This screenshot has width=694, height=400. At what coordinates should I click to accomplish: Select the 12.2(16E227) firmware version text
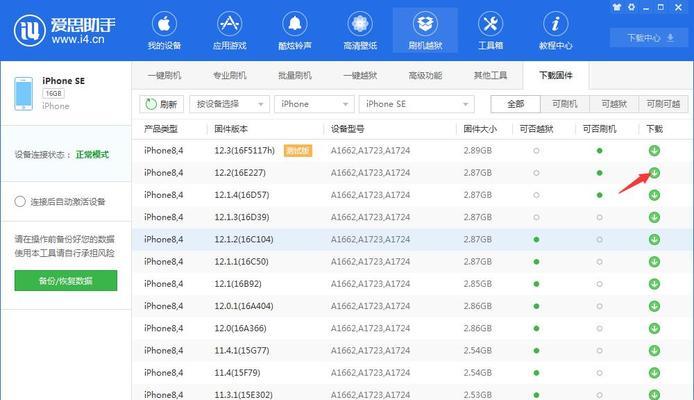[x=240, y=173]
